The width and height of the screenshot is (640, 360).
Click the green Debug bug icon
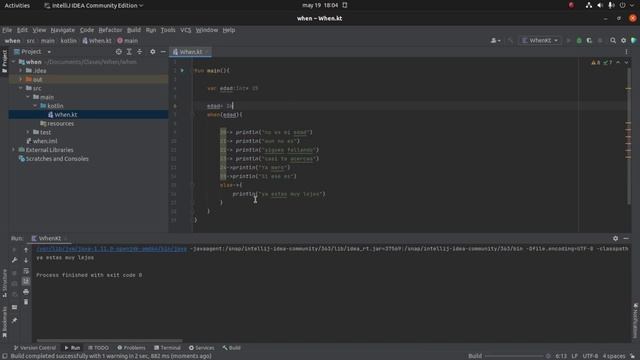coord(579,40)
